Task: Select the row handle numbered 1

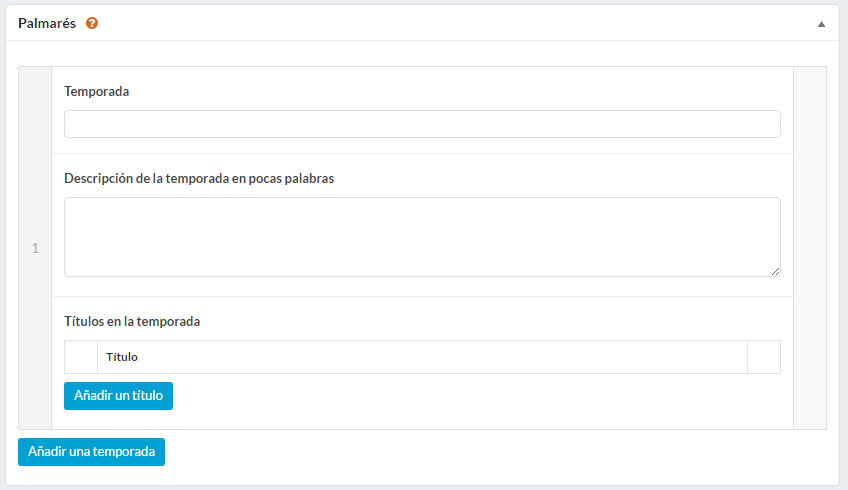Action: [x=35, y=248]
